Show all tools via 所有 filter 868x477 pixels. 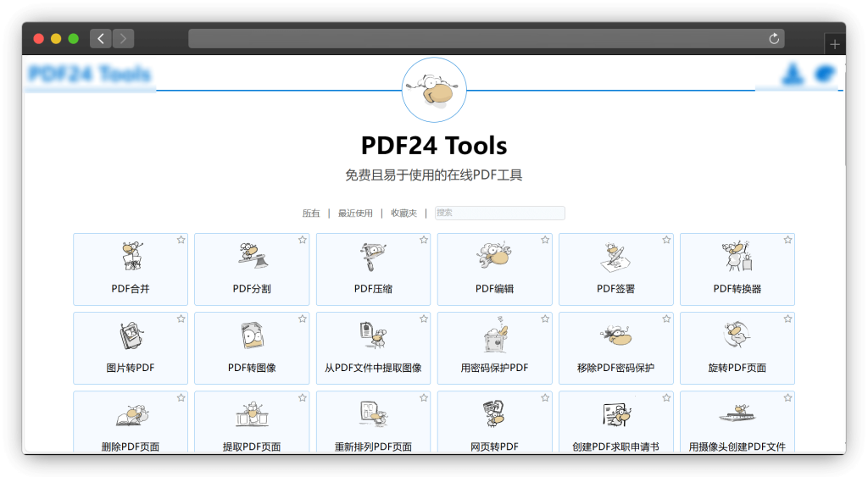(311, 213)
